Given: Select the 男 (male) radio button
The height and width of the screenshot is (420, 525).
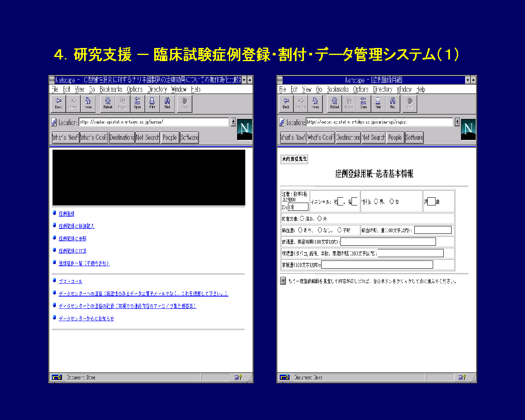Looking at the screenshot, I should click(376, 201).
